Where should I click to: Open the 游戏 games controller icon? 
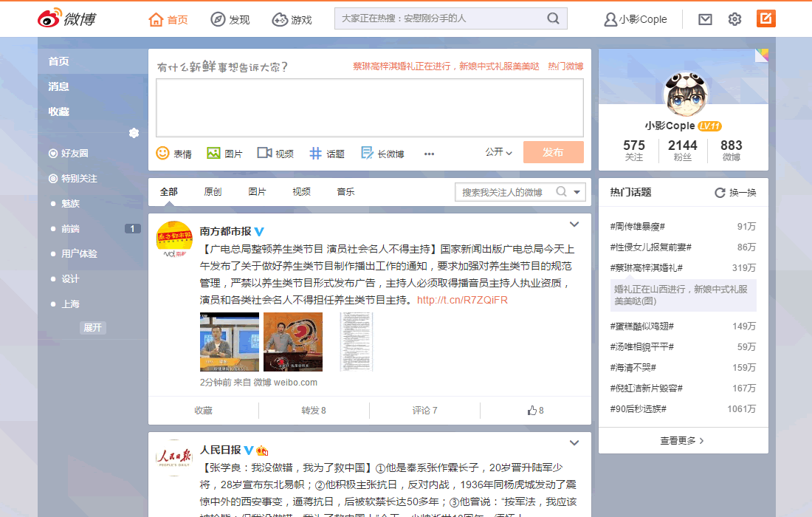click(280, 20)
